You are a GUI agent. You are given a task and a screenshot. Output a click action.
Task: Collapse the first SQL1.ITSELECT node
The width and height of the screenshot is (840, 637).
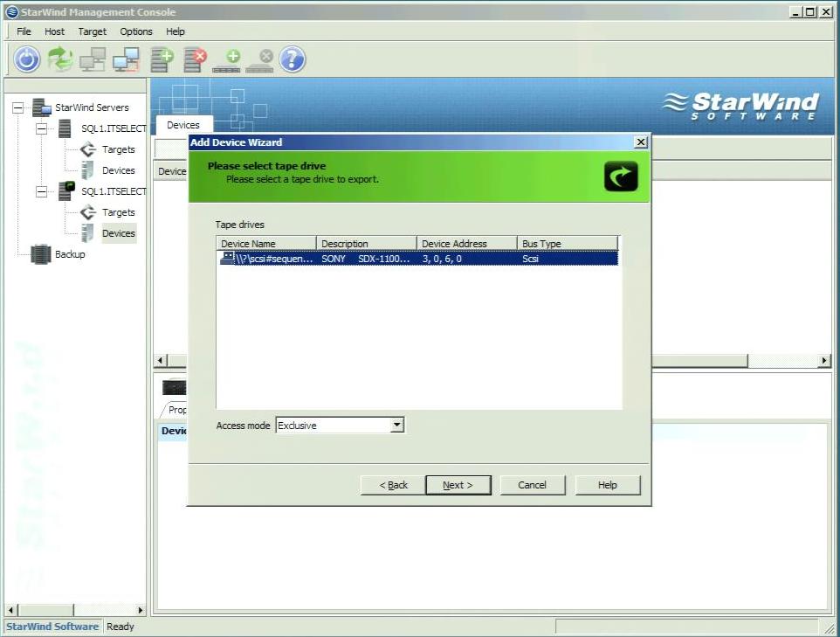[42, 128]
